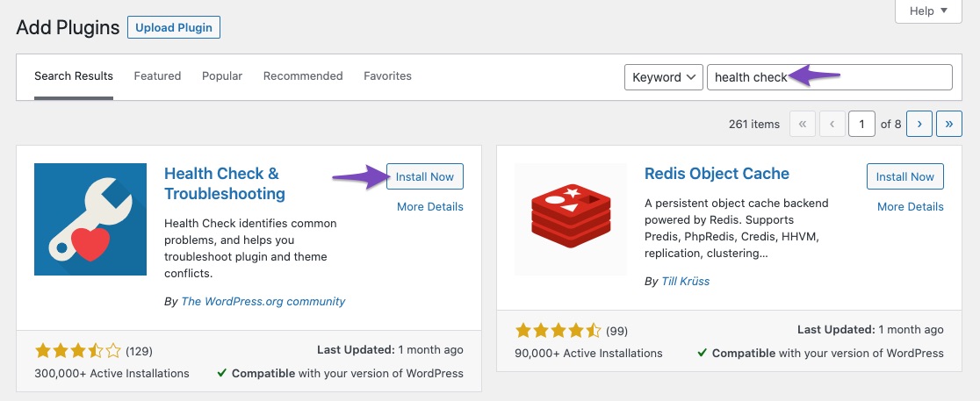
Task: Click the (99) ratings count
Action: tap(616, 331)
